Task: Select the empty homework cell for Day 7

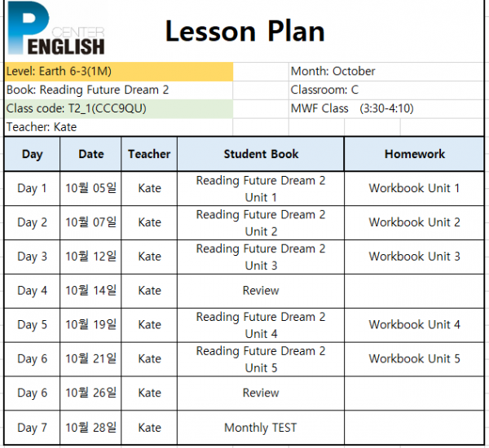Action: 414,428
